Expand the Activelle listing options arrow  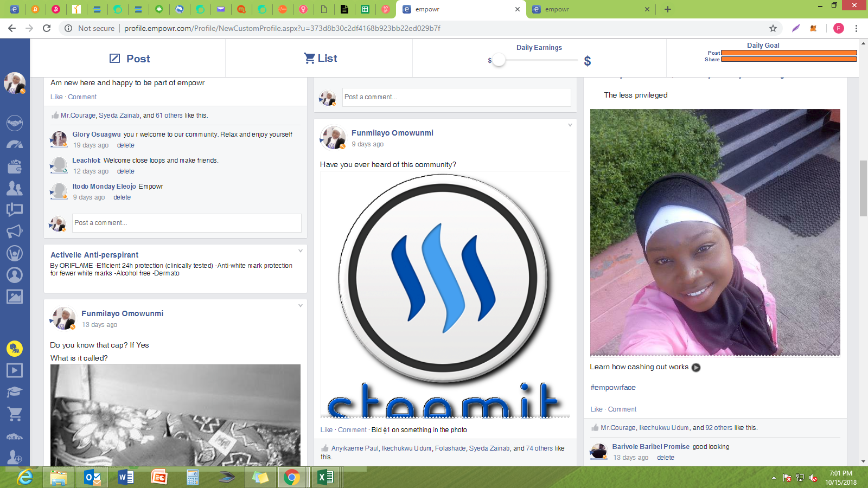coord(301,251)
